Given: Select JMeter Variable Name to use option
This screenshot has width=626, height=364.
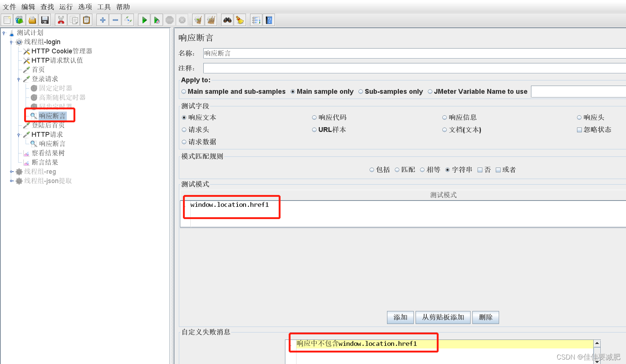Looking at the screenshot, I should (478, 92).
